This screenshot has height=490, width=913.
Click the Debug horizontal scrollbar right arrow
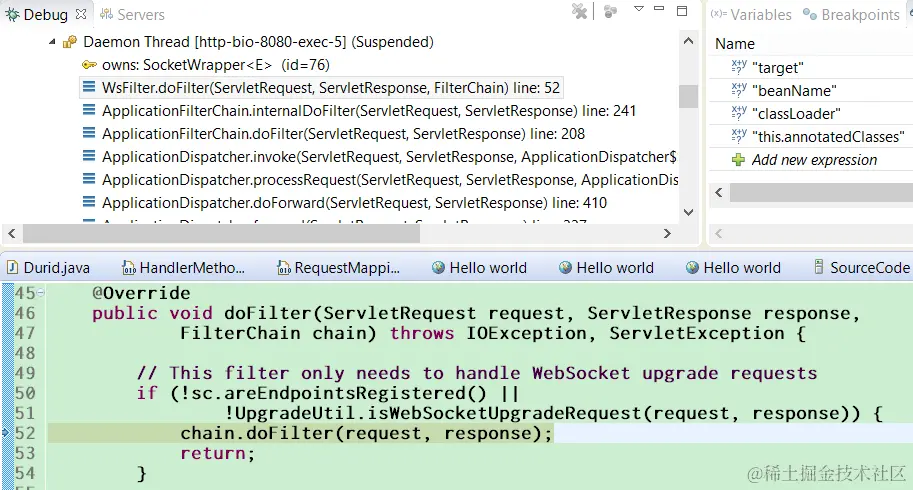point(667,233)
